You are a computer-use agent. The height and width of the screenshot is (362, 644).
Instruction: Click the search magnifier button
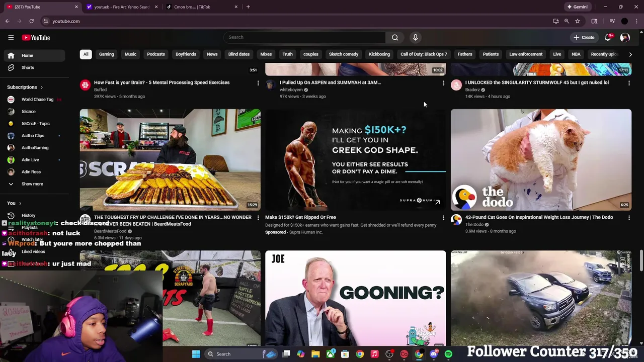pos(395,37)
